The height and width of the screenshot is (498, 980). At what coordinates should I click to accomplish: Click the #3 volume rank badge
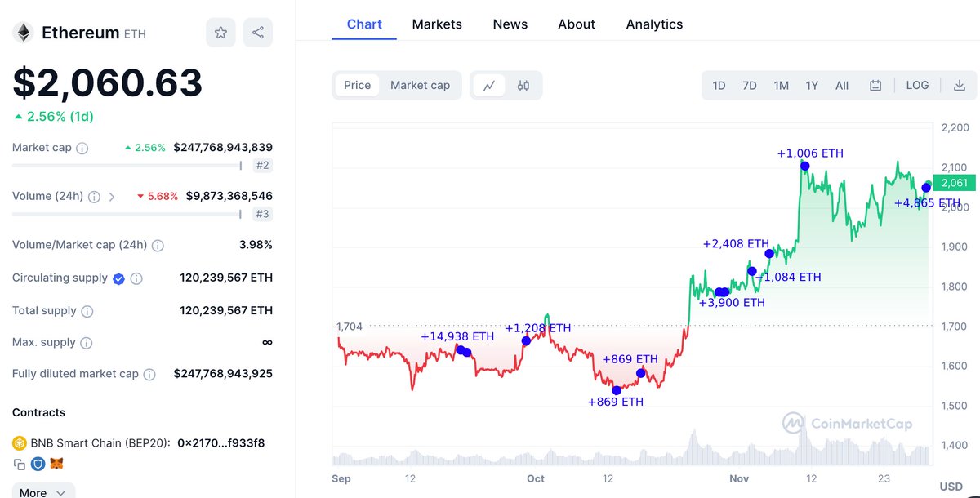[263, 214]
